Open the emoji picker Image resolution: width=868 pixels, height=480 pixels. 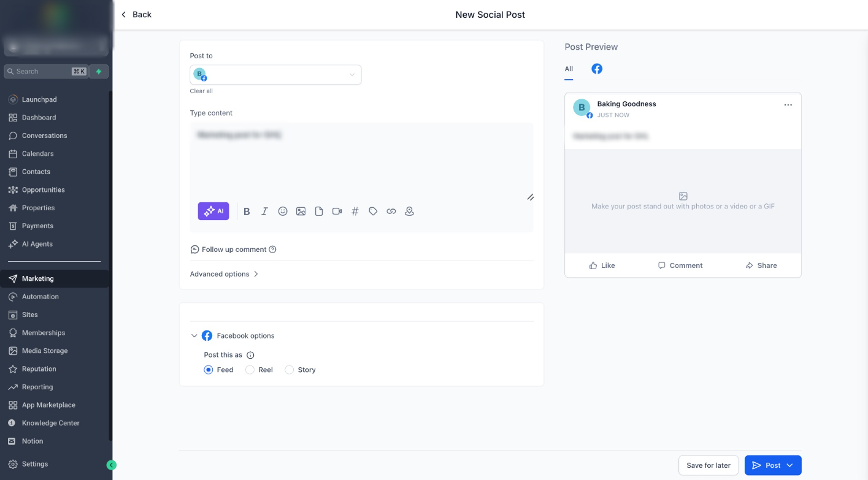[283, 211]
